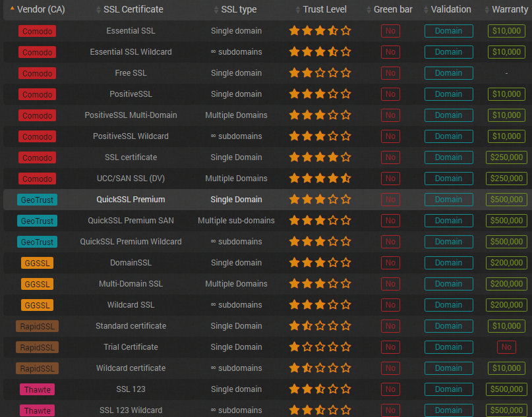532x417 pixels.
Task: Click trust stars in Trial Certificate row
Action: click(x=320, y=347)
